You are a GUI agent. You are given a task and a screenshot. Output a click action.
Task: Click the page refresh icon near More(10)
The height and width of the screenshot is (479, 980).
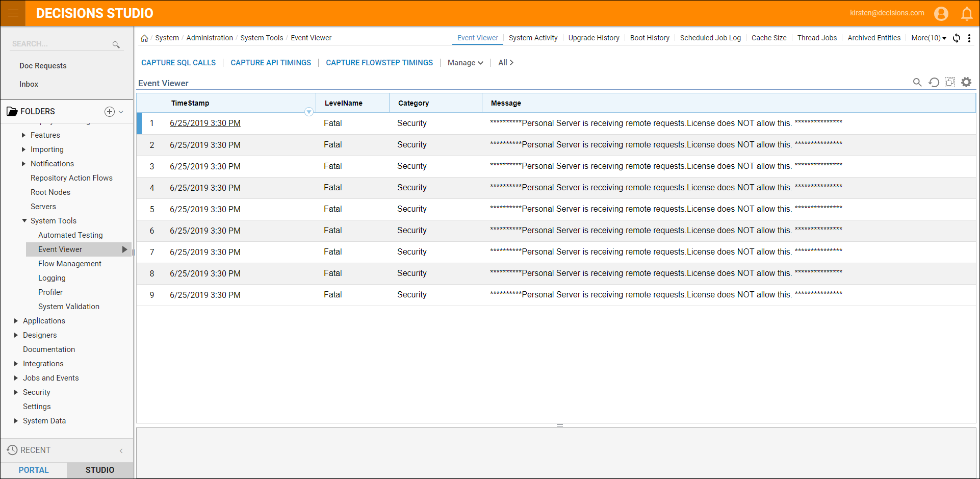[957, 38]
